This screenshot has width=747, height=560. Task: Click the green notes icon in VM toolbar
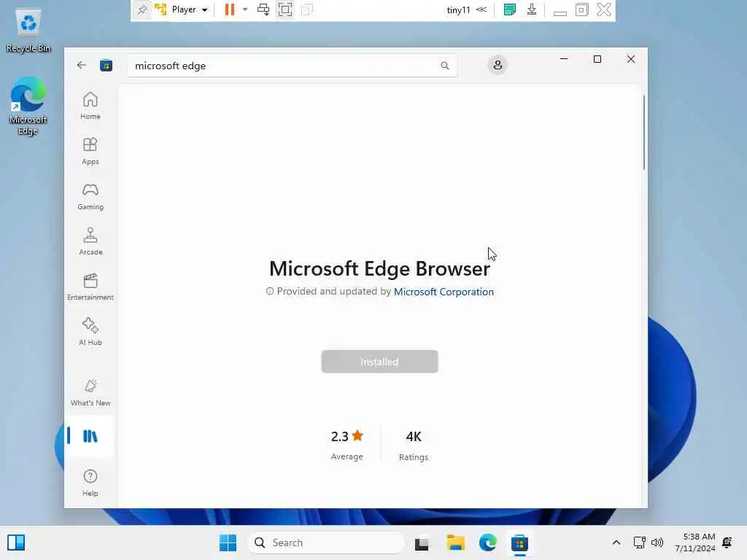tap(509, 9)
